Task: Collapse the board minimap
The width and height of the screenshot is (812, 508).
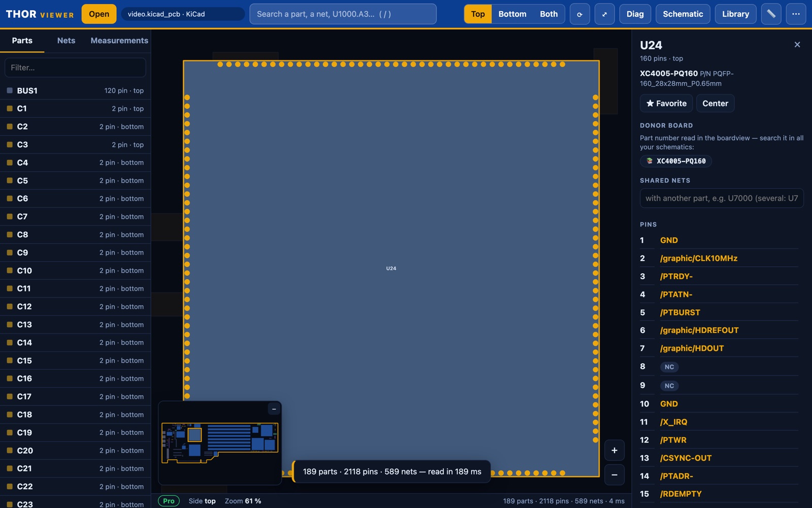Action: tap(274, 409)
